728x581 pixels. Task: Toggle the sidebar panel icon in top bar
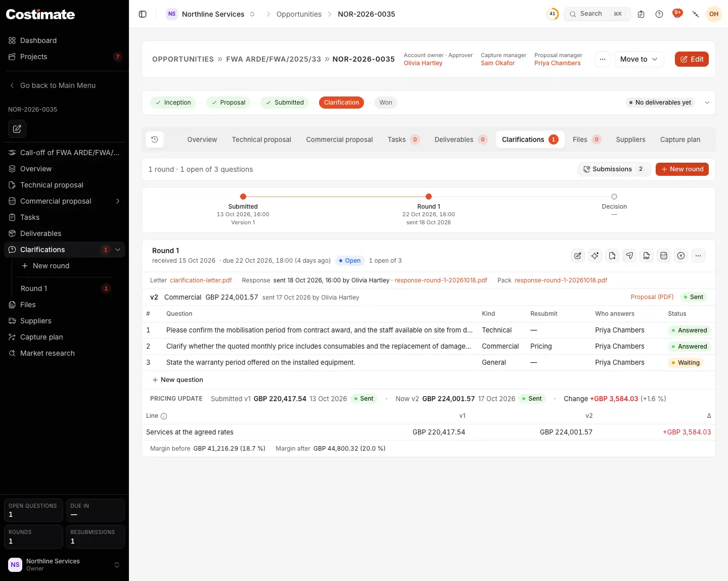pos(143,14)
